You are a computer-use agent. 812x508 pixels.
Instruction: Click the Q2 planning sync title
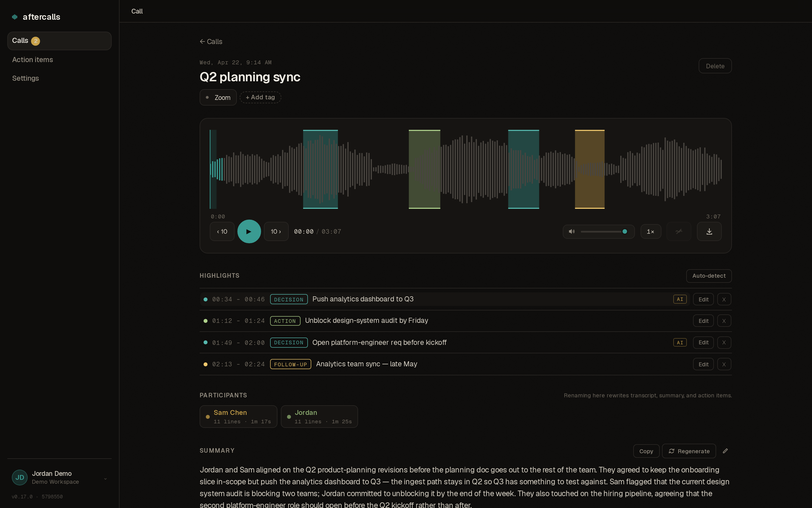250,77
